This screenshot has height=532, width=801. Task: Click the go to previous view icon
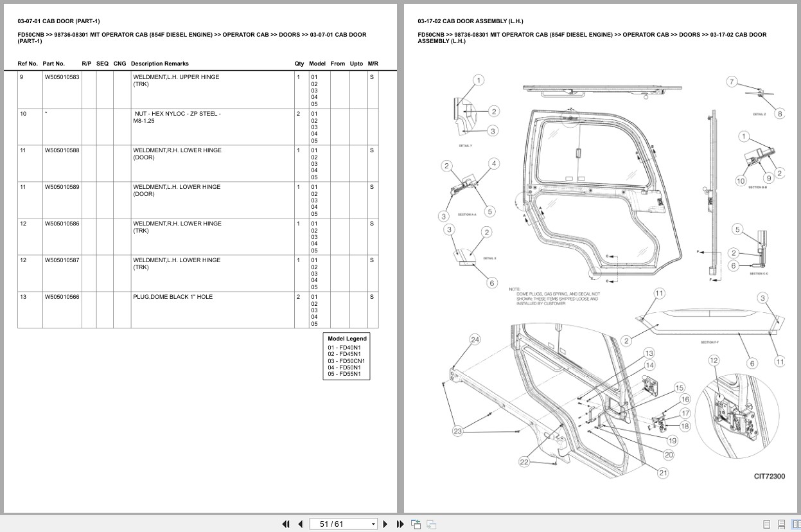[416, 524]
